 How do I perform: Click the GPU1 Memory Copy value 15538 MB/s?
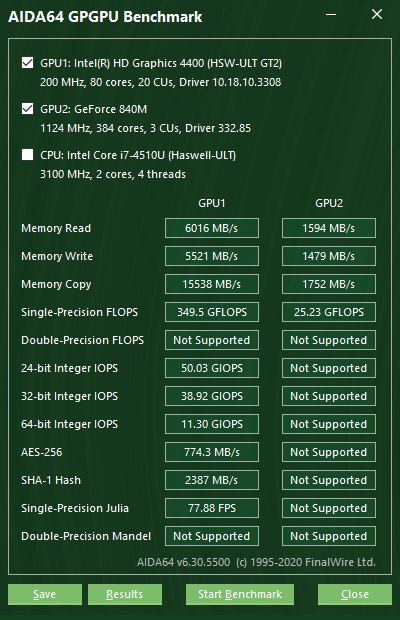[212, 284]
